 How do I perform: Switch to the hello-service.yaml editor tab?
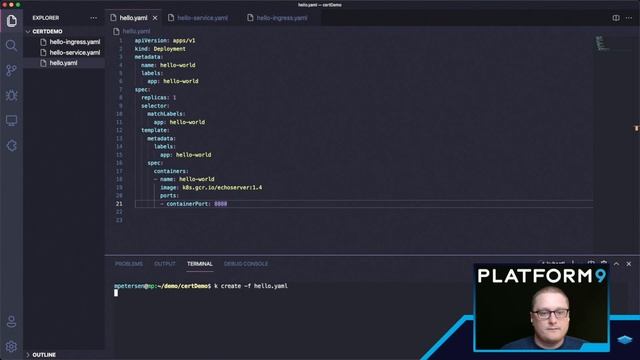(202, 18)
